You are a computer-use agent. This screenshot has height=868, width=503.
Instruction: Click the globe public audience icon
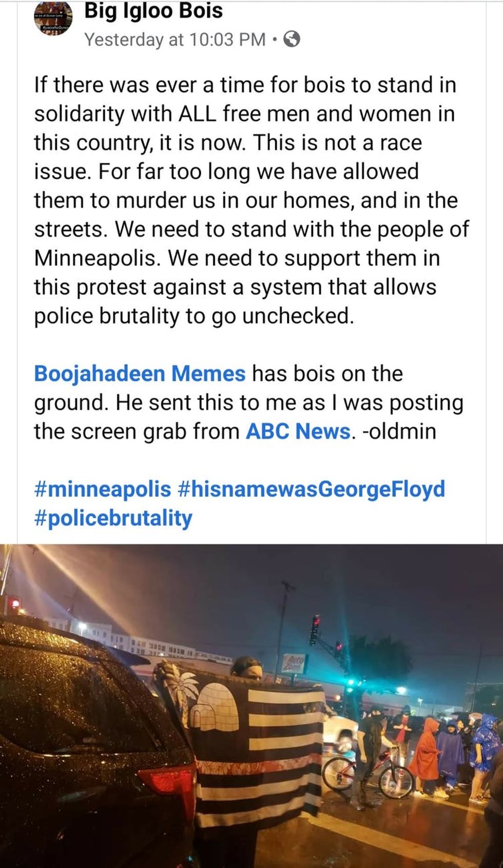[x=292, y=39]
